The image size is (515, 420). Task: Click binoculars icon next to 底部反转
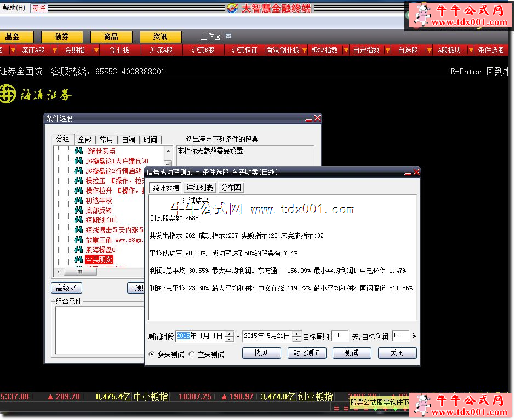click(78, 210)
